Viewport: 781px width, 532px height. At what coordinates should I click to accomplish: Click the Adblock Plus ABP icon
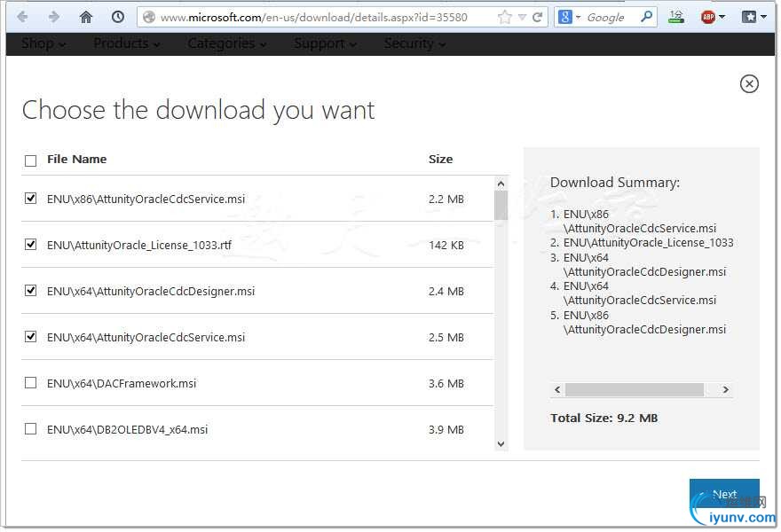(707, 18)
